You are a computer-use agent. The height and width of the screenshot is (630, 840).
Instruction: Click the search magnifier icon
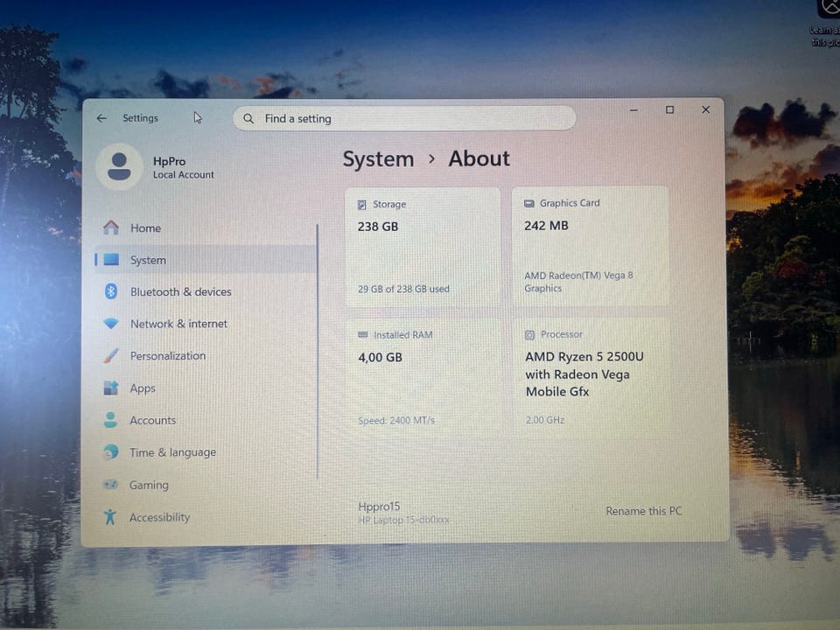click(248, 118)
